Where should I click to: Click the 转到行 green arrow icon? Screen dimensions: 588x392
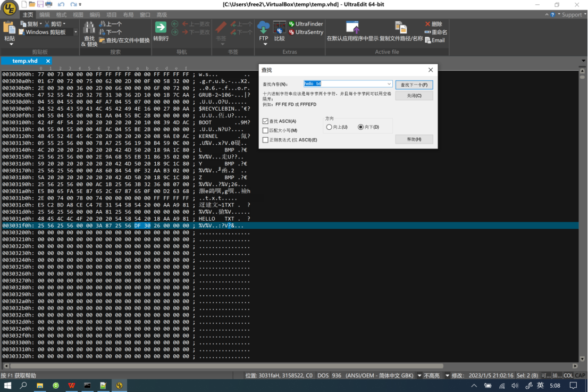161,27
